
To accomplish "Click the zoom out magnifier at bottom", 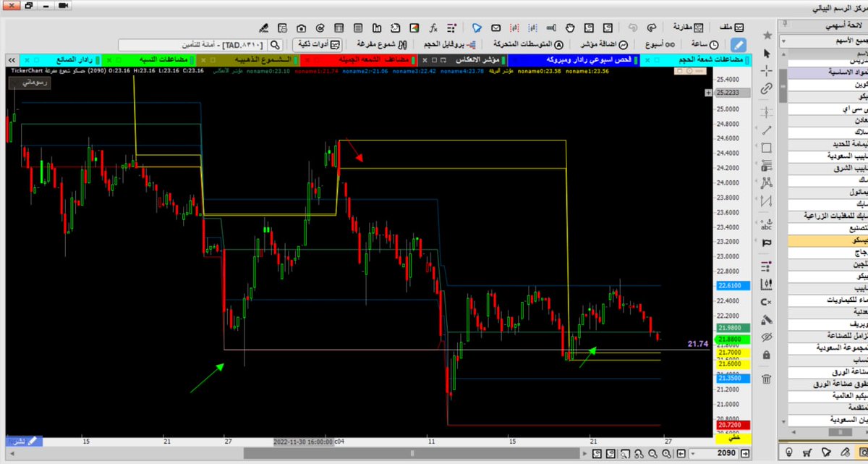I will pos(652,453).
